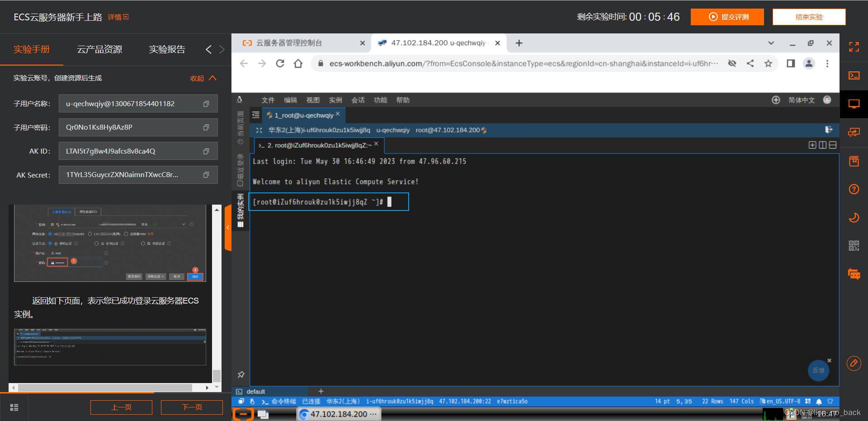Go to the previous page 上一页
The image size is (868, 421).
(121, 407)
